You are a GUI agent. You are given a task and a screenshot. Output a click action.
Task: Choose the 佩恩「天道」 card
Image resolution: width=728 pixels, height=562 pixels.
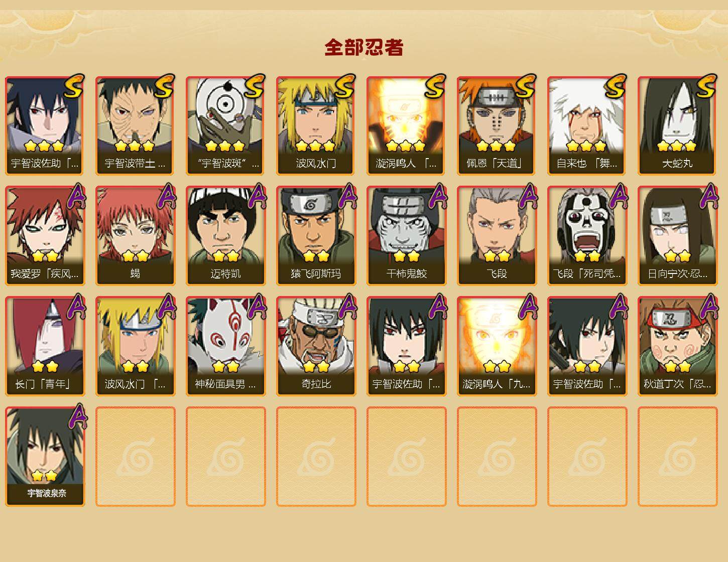click(497, 125)
